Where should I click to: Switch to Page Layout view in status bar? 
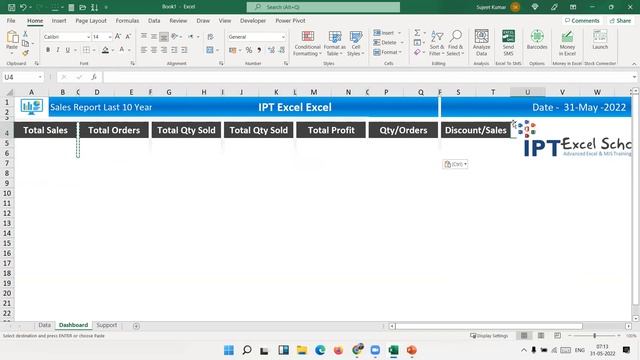541,336
